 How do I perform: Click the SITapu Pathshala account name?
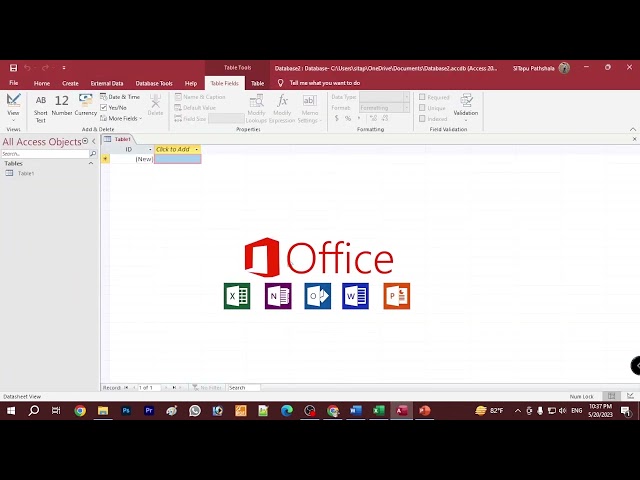point(533,68)
